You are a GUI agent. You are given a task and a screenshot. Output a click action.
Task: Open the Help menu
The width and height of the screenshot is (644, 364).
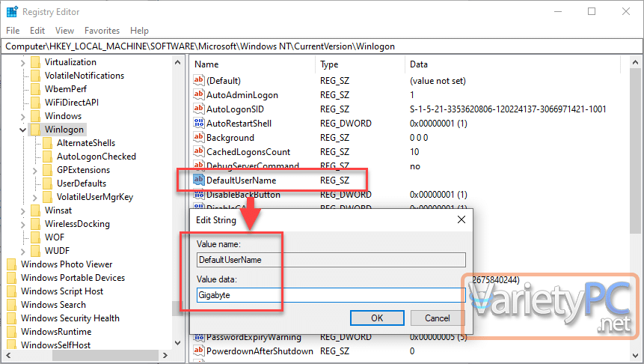[x=139, y=31]
